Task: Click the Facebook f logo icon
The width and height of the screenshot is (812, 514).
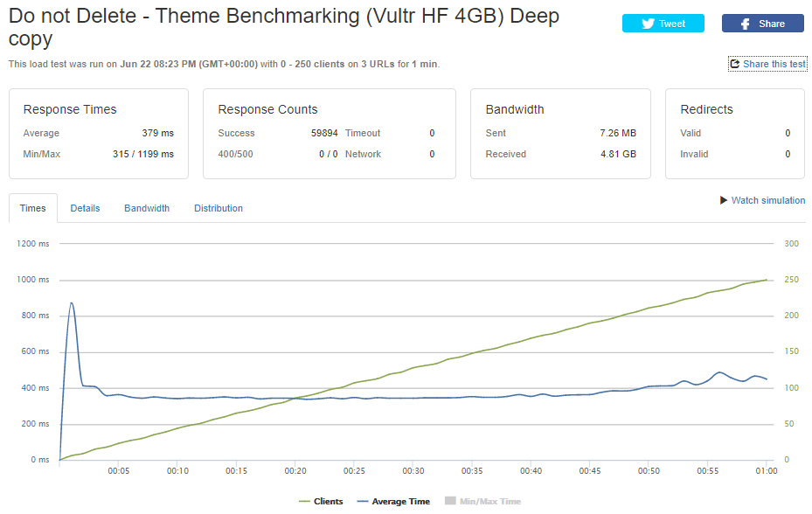Action: tap(745, 24)
